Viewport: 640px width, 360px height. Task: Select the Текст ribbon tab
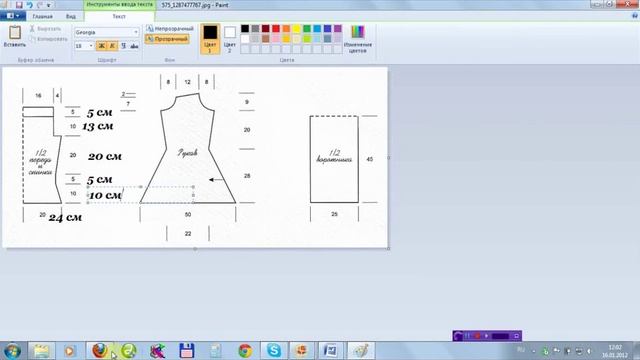tap(119, 16)
